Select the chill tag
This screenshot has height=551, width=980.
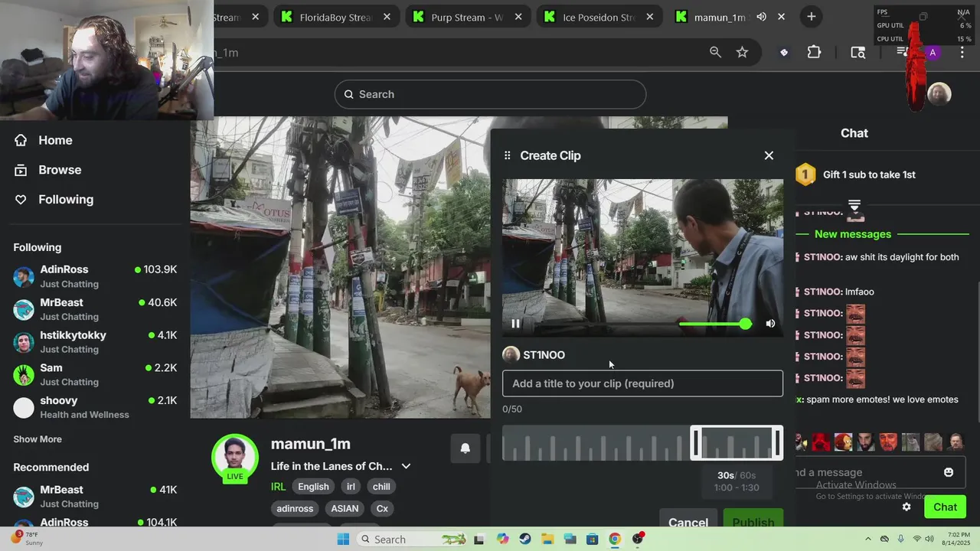pos(381,487)
